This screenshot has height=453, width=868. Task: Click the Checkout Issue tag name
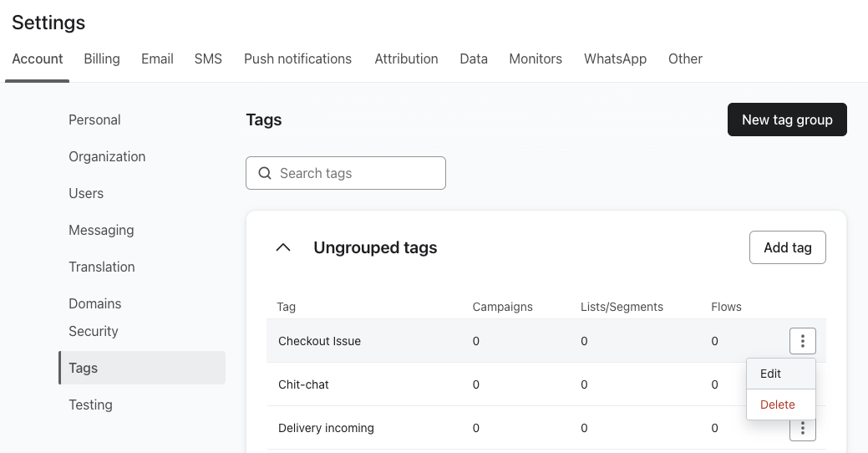(319, 341)
